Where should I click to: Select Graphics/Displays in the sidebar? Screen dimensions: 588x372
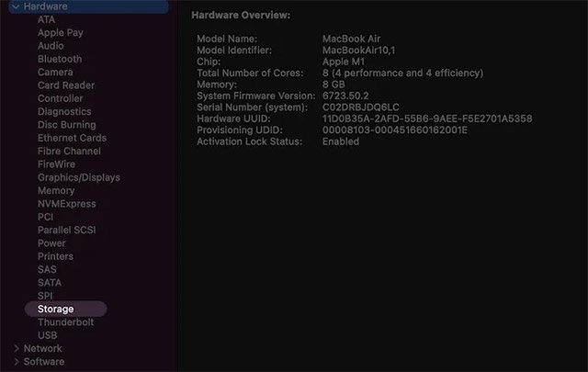79,177
